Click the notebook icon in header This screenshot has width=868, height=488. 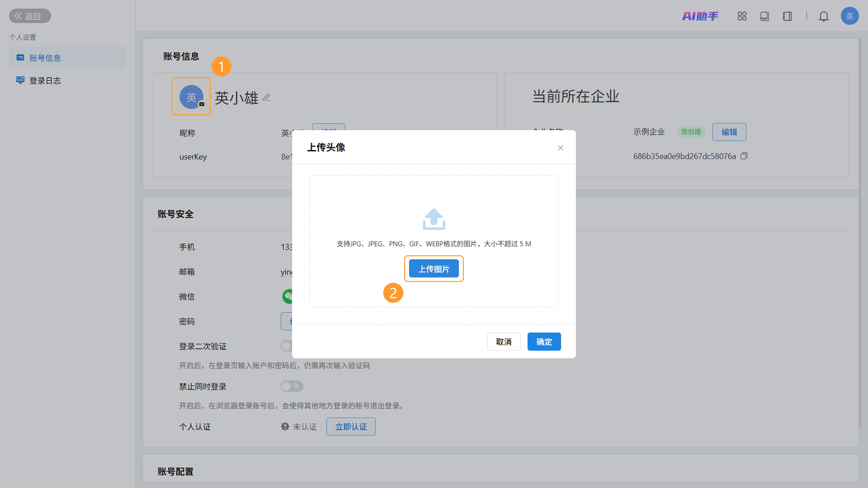point(787,16)
